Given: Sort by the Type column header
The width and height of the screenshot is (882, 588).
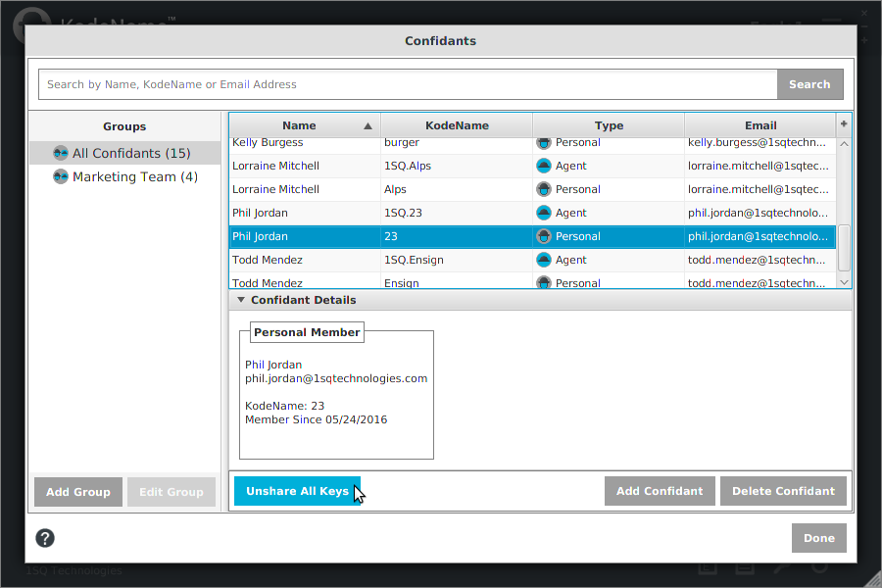Looking at the screenshot, I should pyautogui.click(x=609, y=125).
